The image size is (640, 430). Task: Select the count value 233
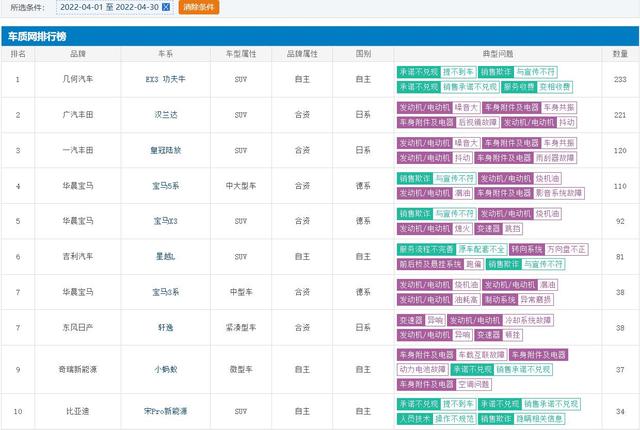[620, 80]
